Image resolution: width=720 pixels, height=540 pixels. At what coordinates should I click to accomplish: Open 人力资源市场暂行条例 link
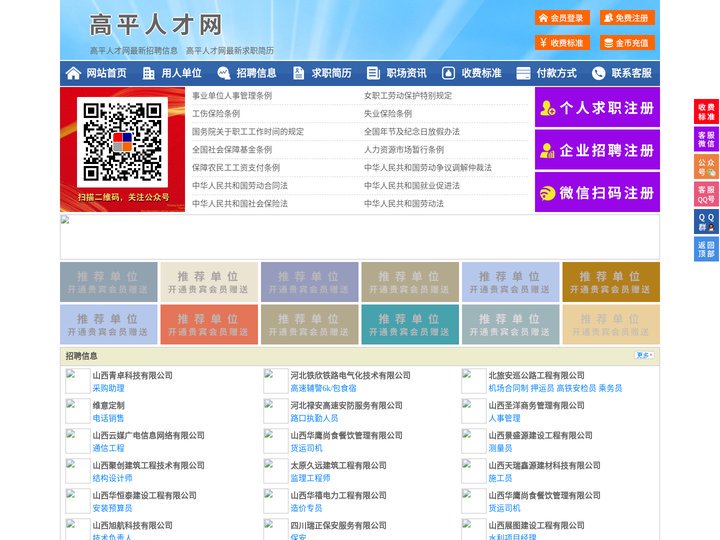coord(404,149)
